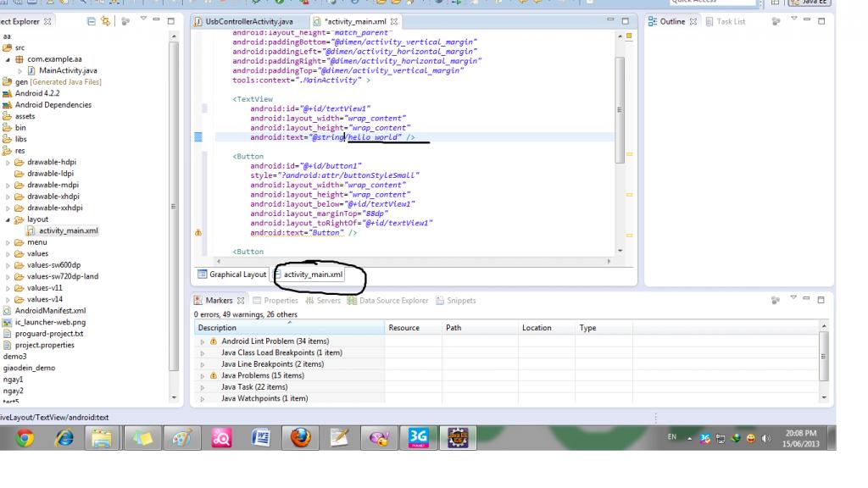
Task: Collapse the layout folder
Action: (x=8, y=219)
